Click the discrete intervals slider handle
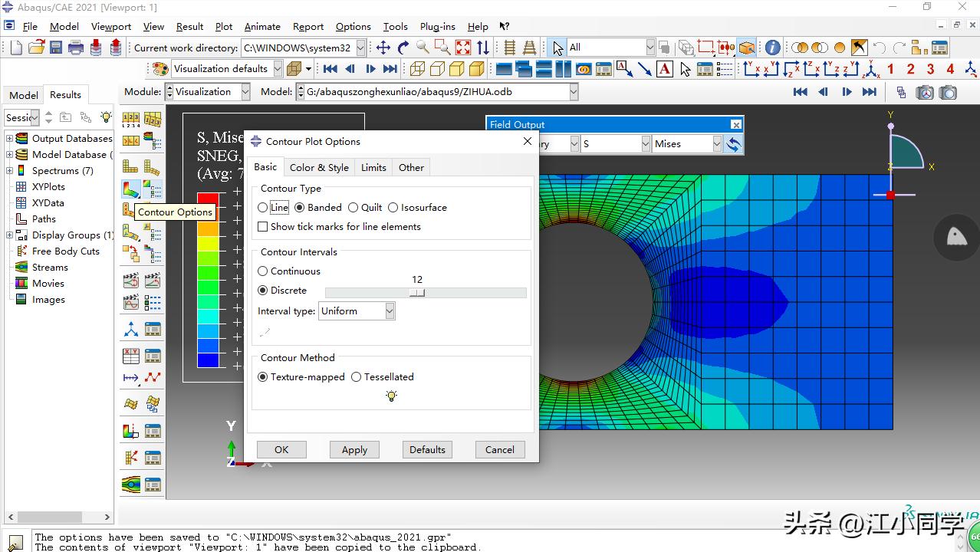Viewport: 980px width, 552px height. 417,293
